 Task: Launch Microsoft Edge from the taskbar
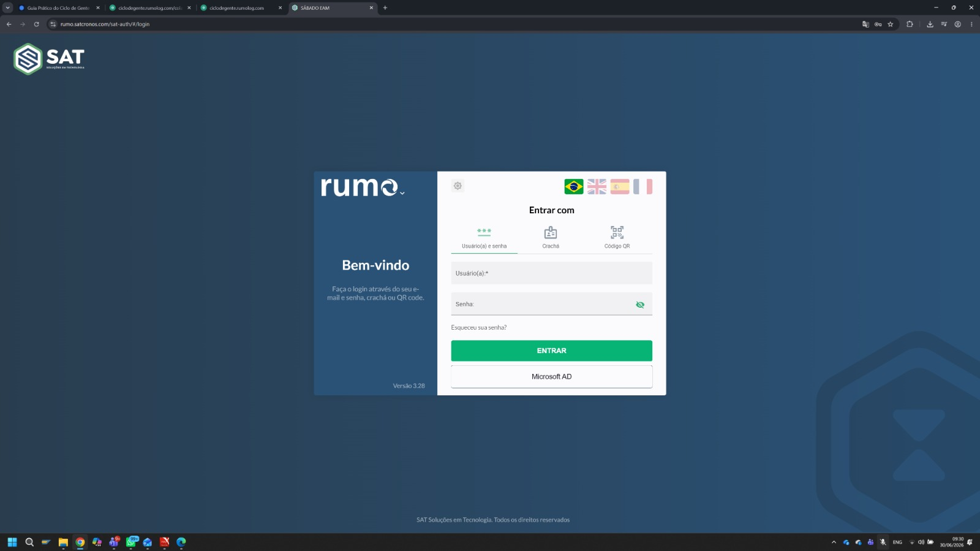(x=181, y=542)
